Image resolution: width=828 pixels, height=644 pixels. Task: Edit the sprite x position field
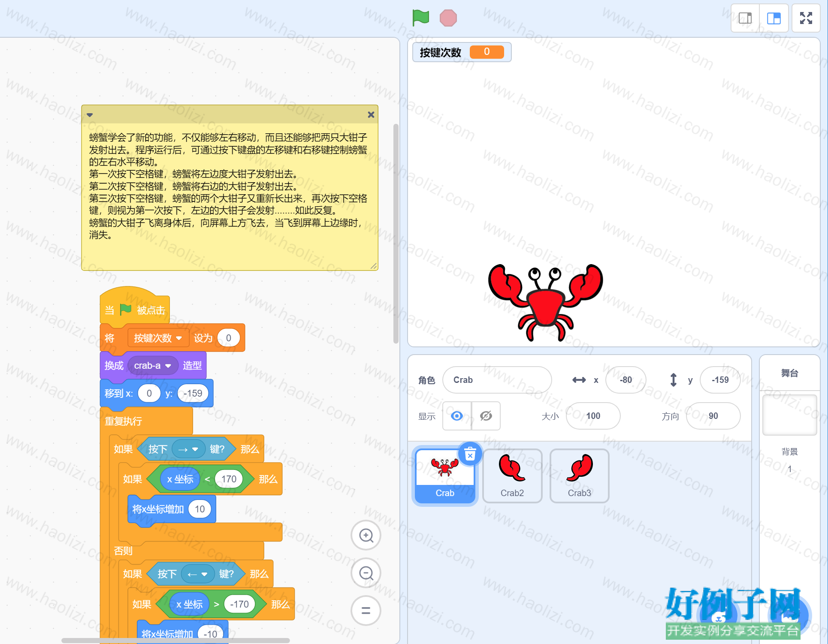click(626, 380)
